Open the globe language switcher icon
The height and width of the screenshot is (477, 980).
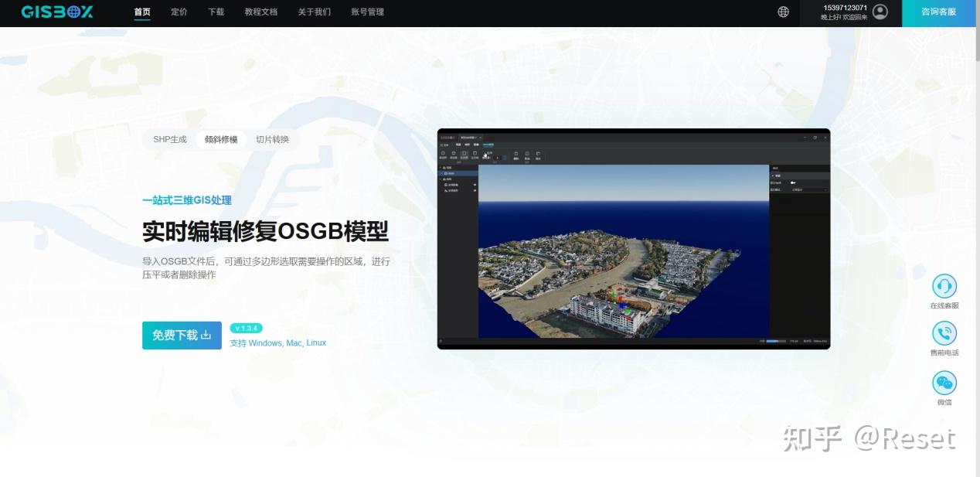click(783, 12)
